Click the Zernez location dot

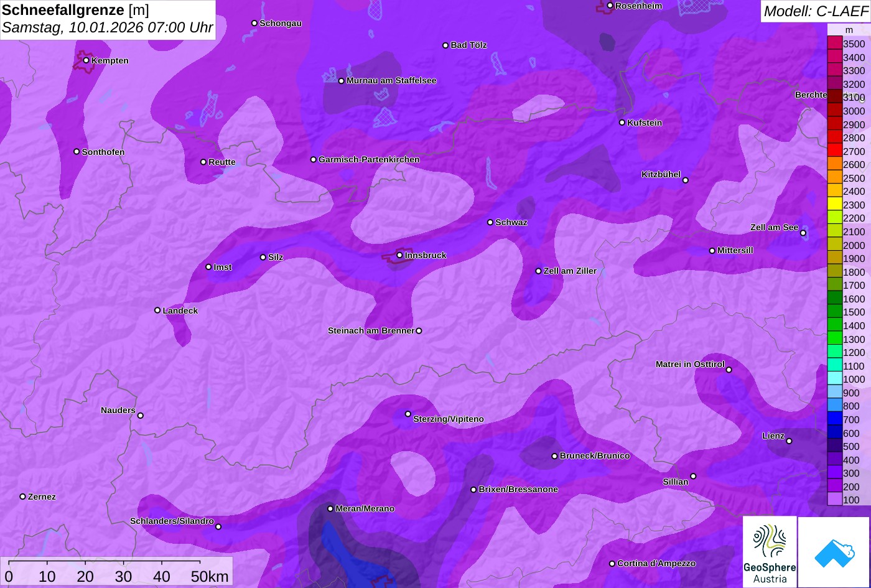(x=22, y=497)
